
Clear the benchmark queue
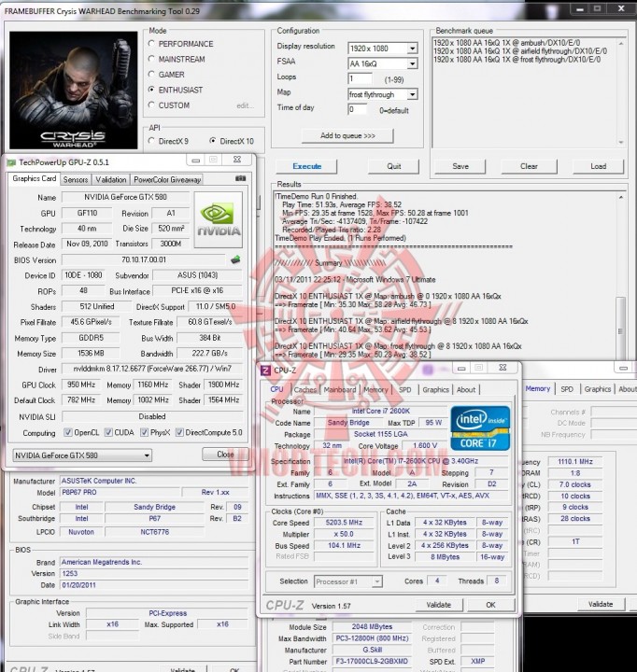(x=529, y=166)
